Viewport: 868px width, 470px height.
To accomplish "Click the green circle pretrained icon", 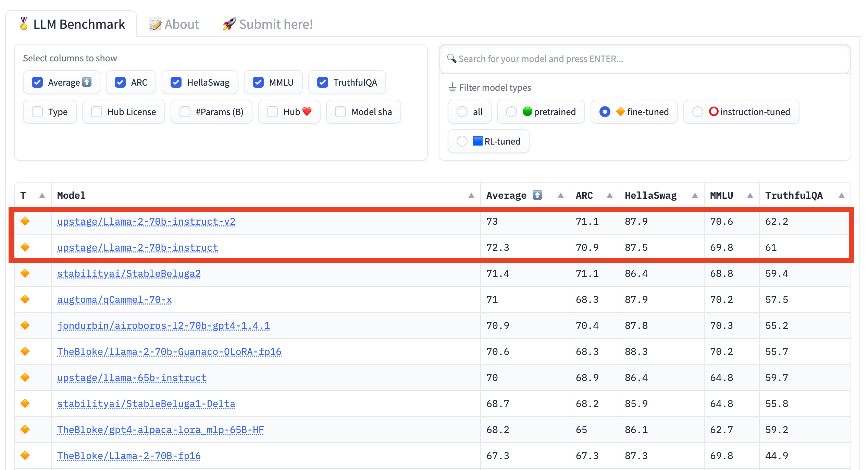I will click(528, 111).
